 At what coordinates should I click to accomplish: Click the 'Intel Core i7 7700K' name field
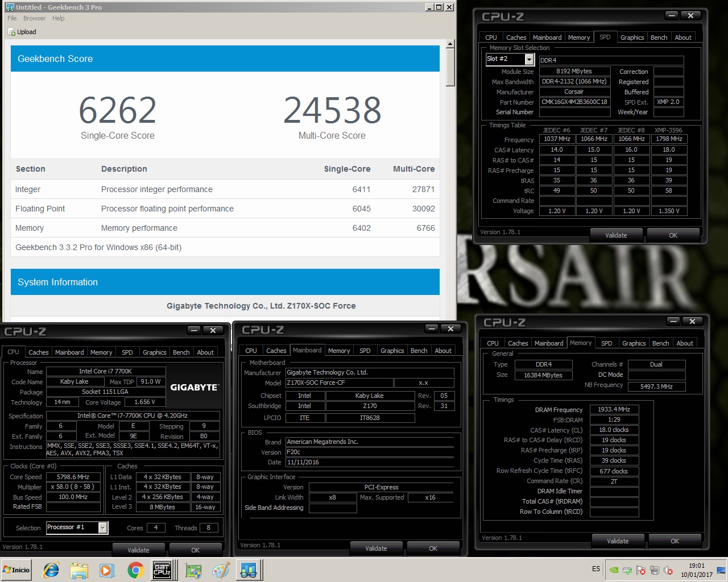pyautogui.click(x=105, y=371)
